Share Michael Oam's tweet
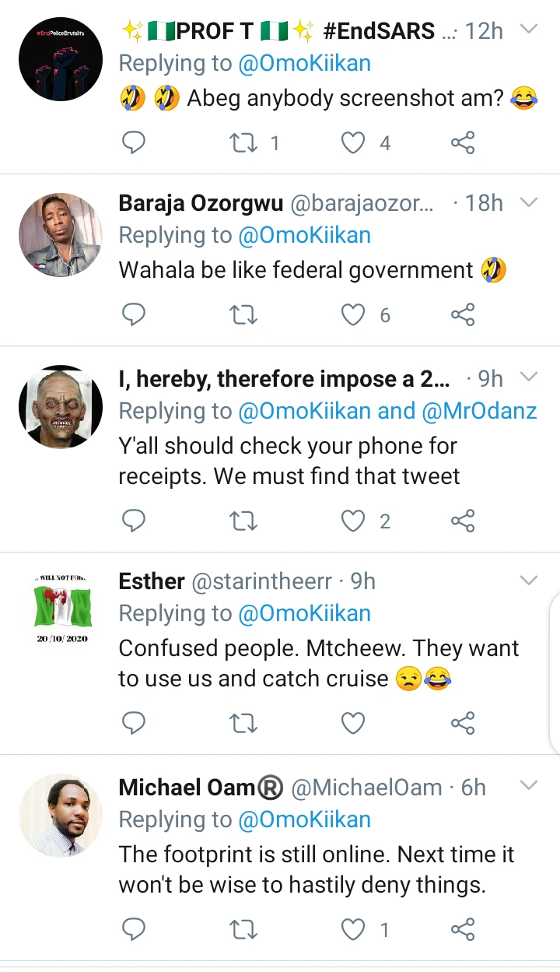560x972 pixels. [463, 928]
